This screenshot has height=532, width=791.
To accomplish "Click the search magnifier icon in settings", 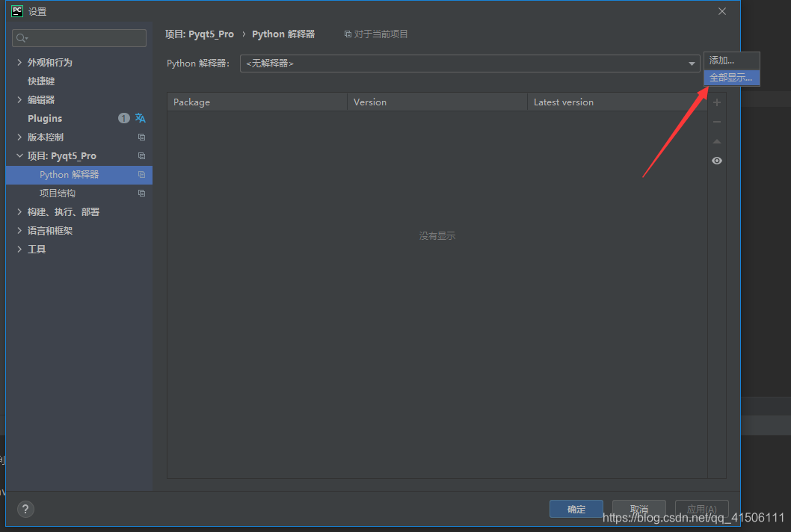I will tap(22, 38).
